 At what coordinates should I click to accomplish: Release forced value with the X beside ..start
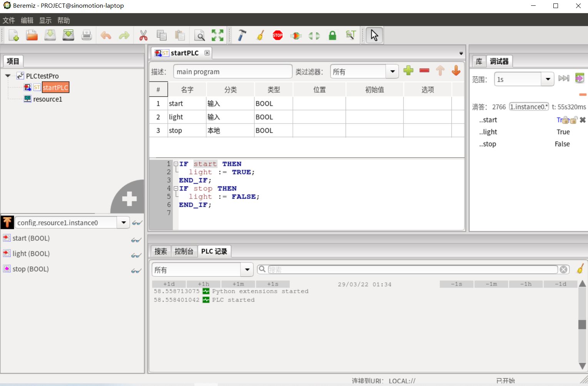582,120
